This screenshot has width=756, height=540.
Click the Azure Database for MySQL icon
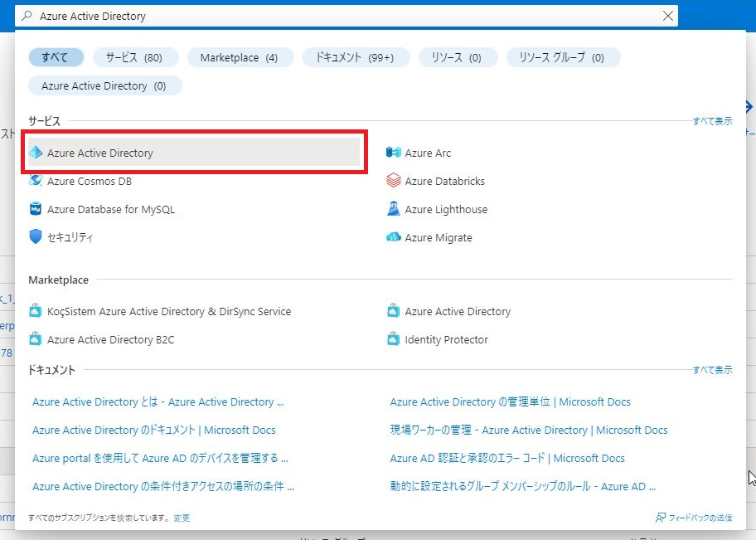click(36, 209)
